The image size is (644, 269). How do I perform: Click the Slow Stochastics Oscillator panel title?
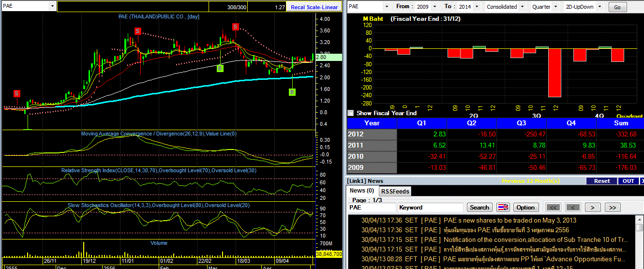coord(159,206)
